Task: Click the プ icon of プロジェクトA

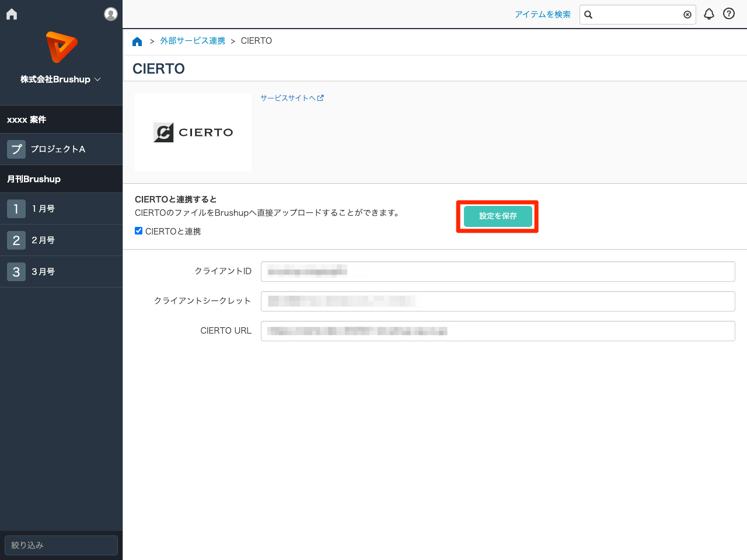Action: [16, 149]
